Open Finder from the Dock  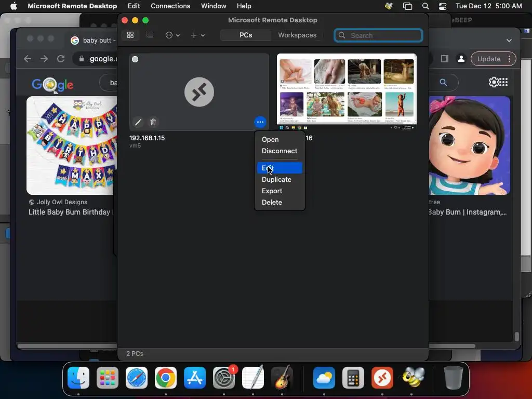coord(78,378)
